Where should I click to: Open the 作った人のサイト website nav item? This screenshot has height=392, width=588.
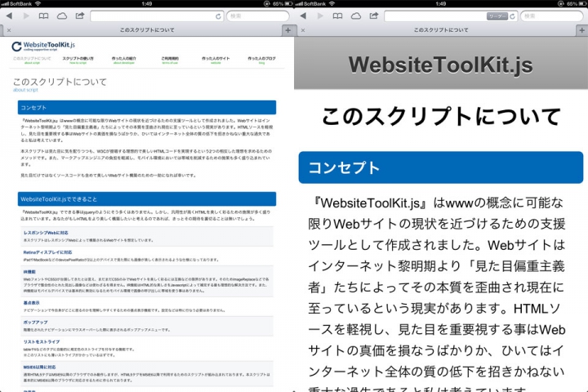click(216, 60)
